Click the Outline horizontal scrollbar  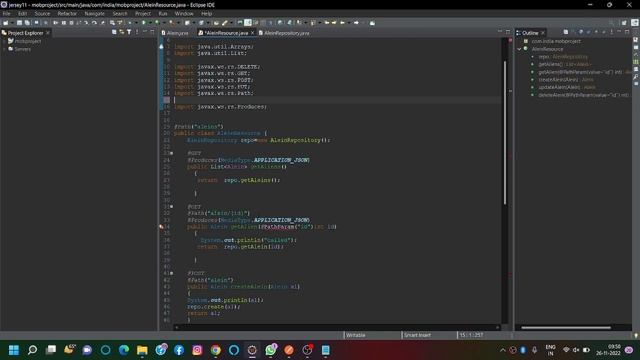(566, 327)
